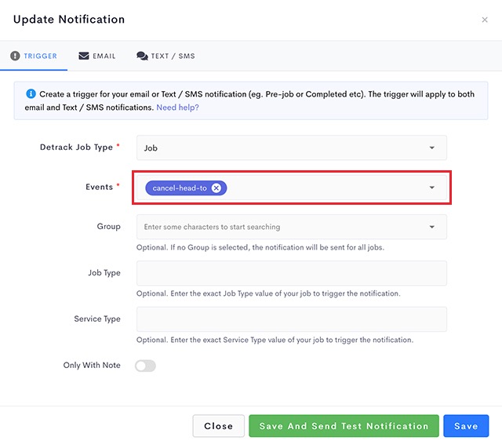Expand the Detrack Job Type dropdown arrow
The image size is (502, 448).
pyautogui.click(x=432, y=148)
